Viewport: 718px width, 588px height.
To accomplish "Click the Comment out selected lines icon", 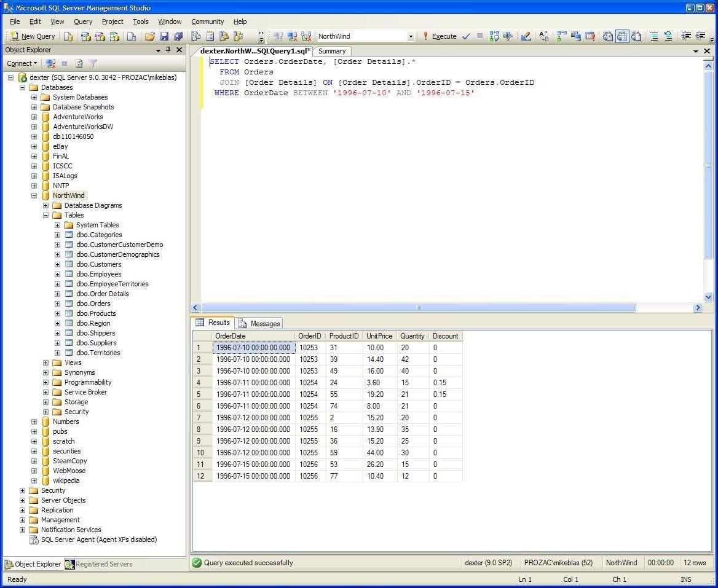I will (654, 36).
